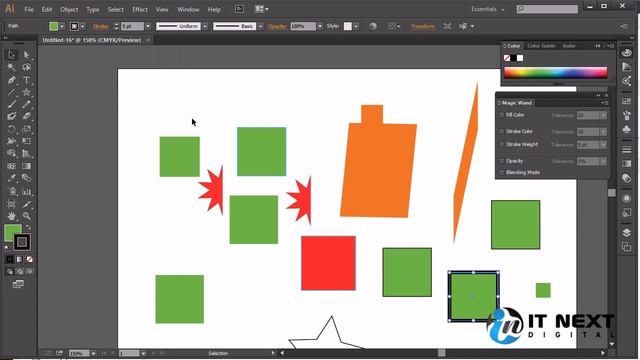Enable the Stroke Color checkbox

[x=502, y=131]
